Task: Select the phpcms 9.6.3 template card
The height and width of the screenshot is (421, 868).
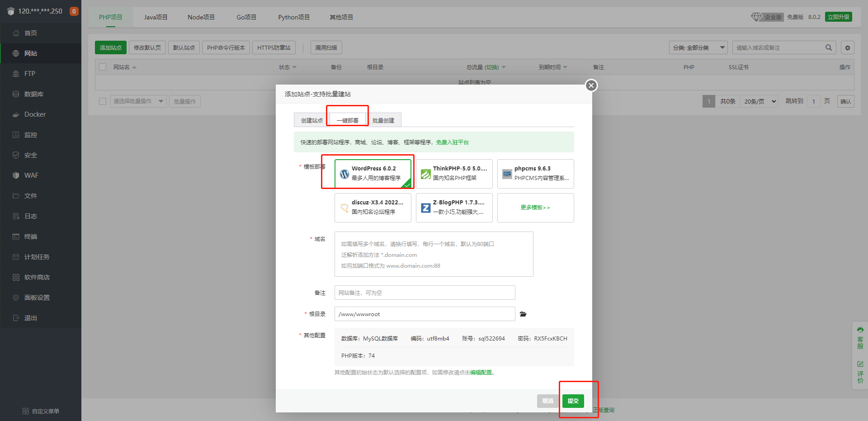Action: click(x=536, y=174)
